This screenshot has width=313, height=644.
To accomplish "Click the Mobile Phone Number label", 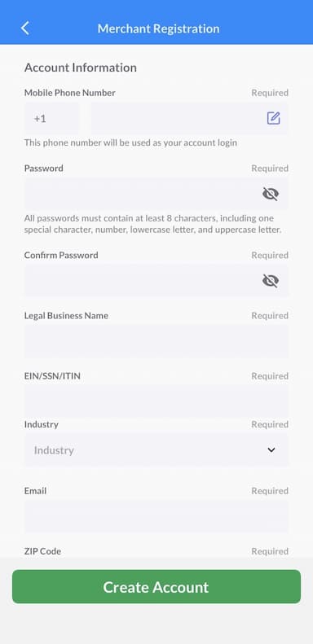I will click(70, 93).
